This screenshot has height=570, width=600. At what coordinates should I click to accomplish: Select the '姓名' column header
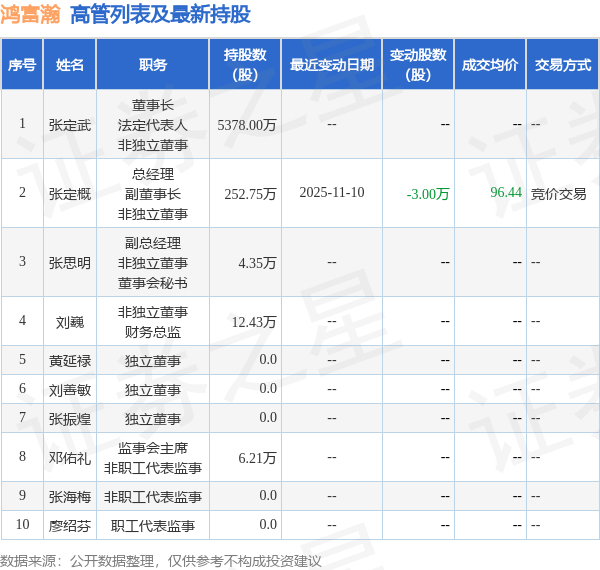click(70, 64)
